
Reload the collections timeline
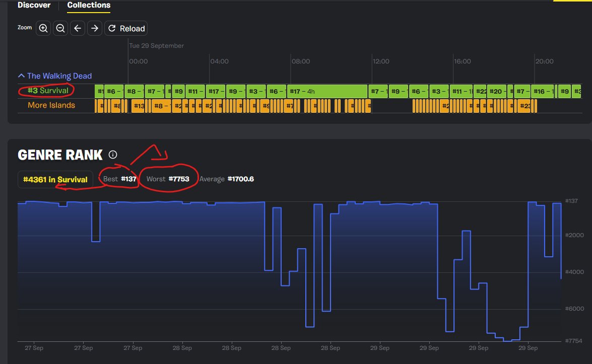[x=126, y=28]
